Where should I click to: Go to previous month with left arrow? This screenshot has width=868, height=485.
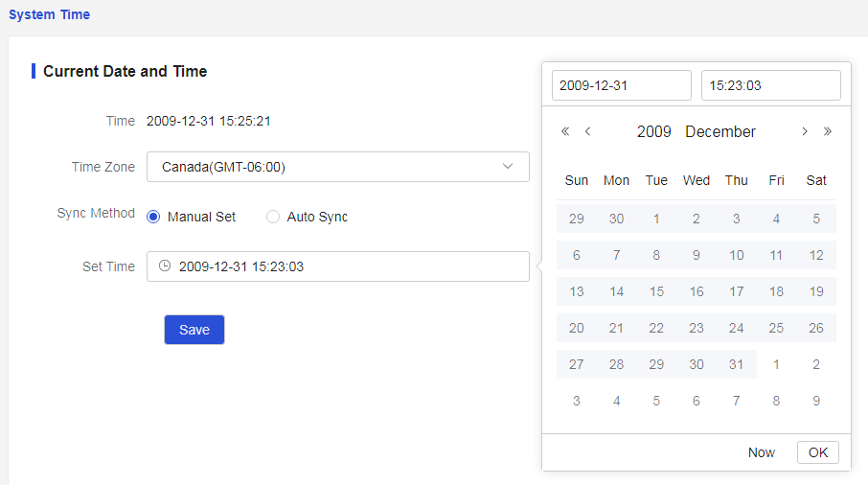[x=588, y=131]
